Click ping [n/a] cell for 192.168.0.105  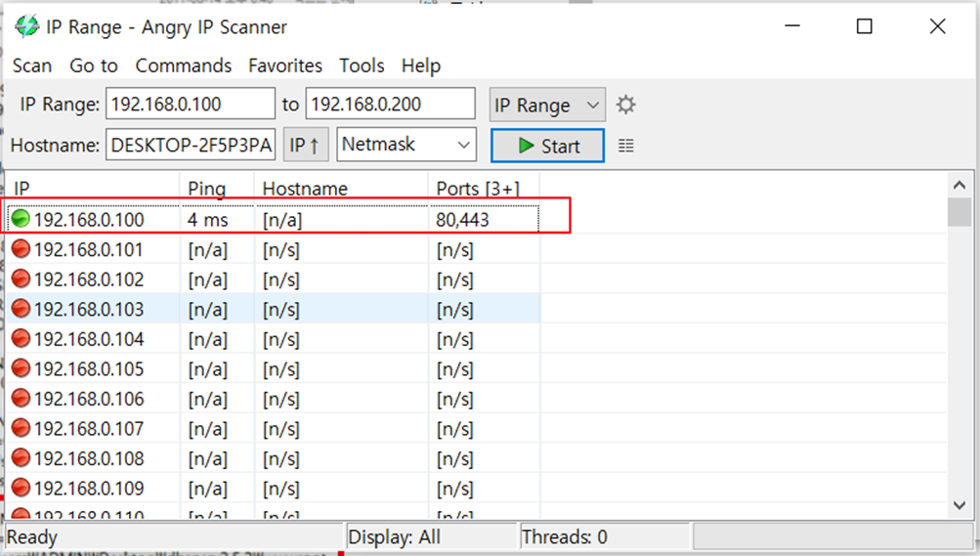pos(207,369)
